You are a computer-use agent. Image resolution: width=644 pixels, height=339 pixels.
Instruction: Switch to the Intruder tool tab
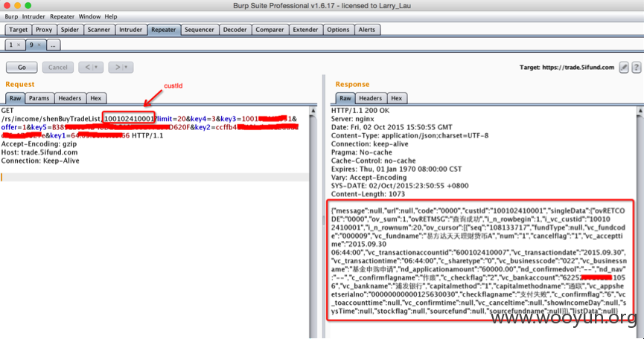coord(130,30)
